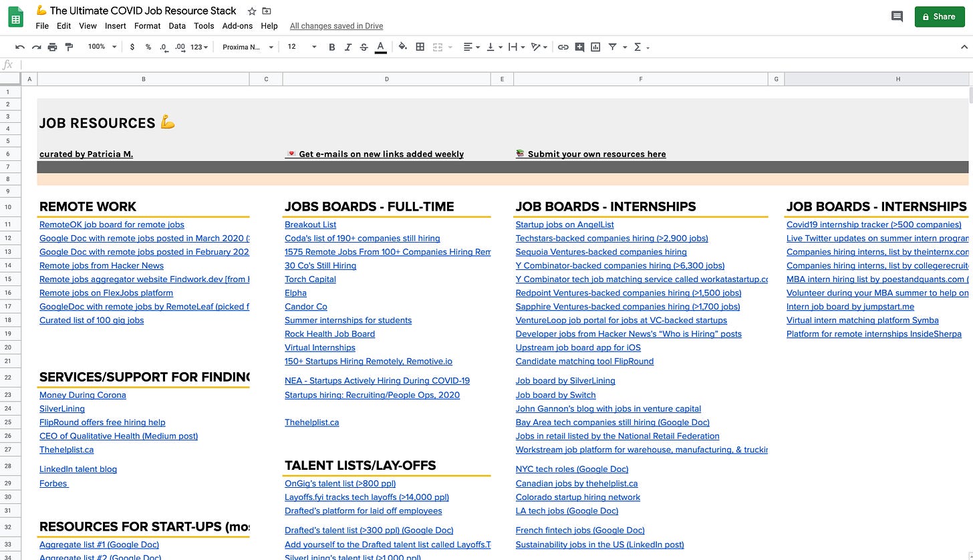
Task: Click the Insert link icon
Action: (563, 47)
